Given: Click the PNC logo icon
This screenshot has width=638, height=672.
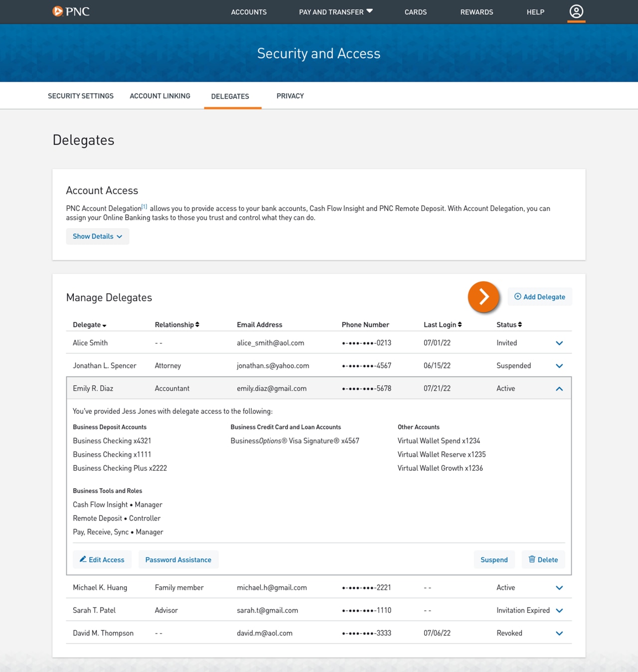Looking at the screenshot, I should click(57, 11).
